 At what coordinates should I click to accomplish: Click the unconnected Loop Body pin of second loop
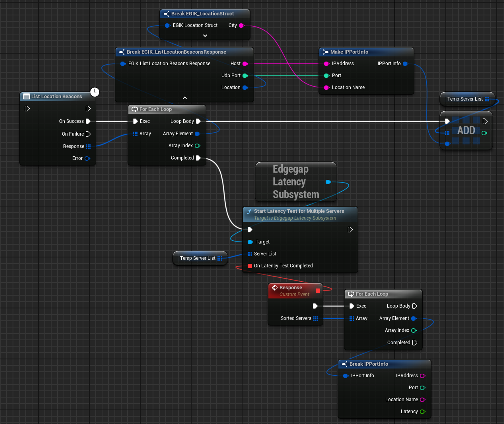415,306
